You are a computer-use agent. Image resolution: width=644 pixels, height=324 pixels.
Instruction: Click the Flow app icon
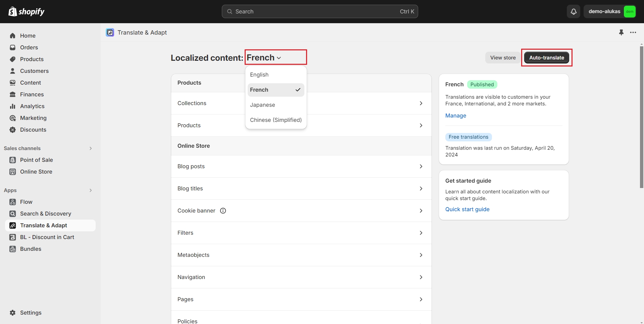(x=13, y=202)
